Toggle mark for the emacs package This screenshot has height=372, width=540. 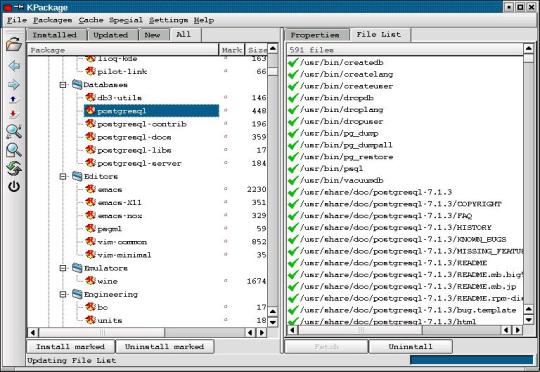coord(226,189)
